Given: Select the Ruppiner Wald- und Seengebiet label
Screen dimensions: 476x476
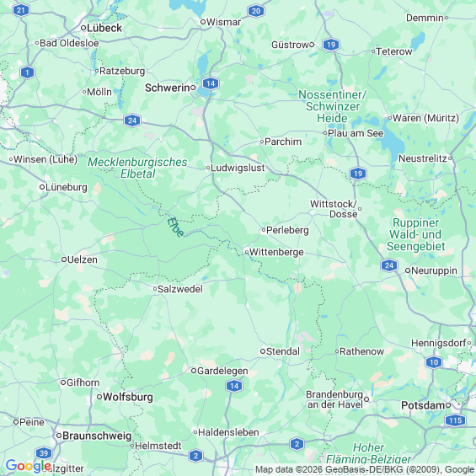Looking at the screenshot, I should pyautogui.click(x=416, y=234).
